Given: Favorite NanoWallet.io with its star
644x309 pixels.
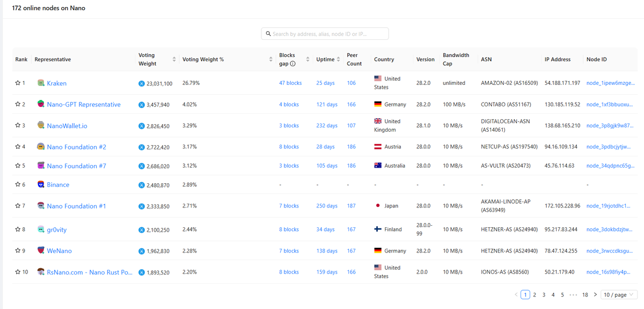Looking at the screenshot, I should [x=18, y=125].
